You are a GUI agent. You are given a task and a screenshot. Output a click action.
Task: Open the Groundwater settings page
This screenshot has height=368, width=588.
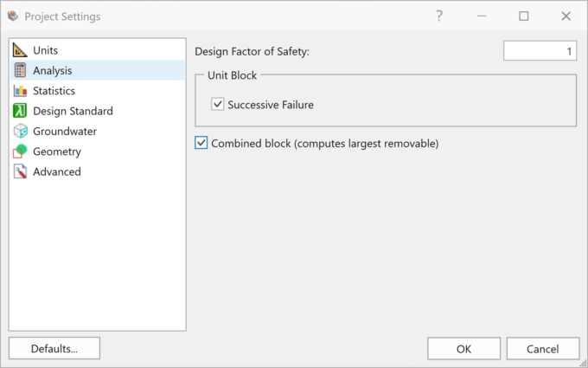point(64,131)
